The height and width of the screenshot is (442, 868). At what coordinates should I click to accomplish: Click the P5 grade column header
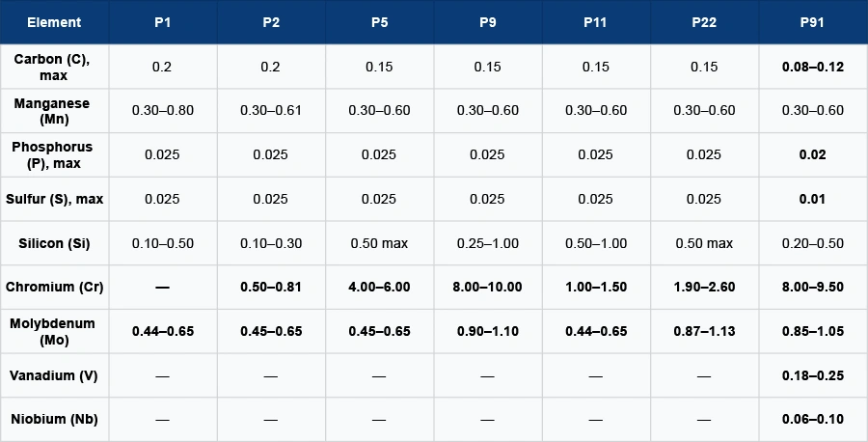pyautogui.click(x=379, y=22)
